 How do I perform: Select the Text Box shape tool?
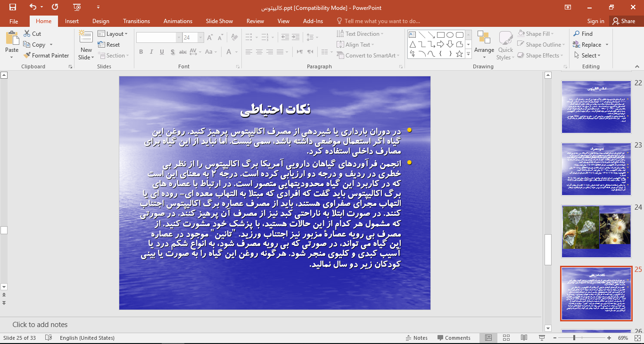click(413, 34)
